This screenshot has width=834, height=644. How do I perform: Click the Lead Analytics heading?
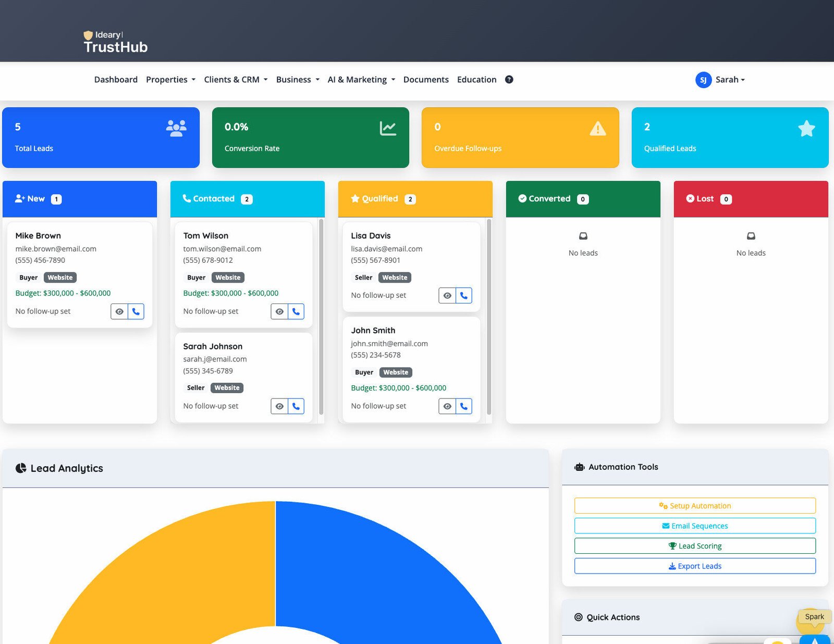pyautogui.click(x=67, y=468)
